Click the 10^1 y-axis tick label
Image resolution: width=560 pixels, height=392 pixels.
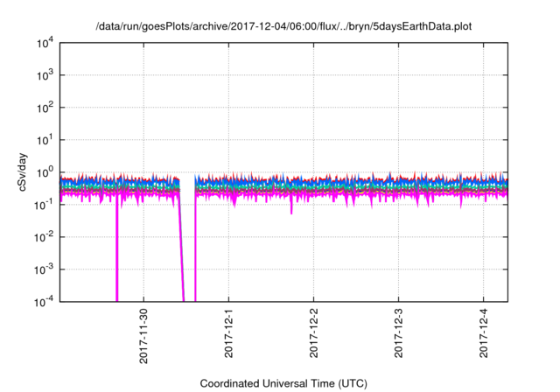(45, 140)
